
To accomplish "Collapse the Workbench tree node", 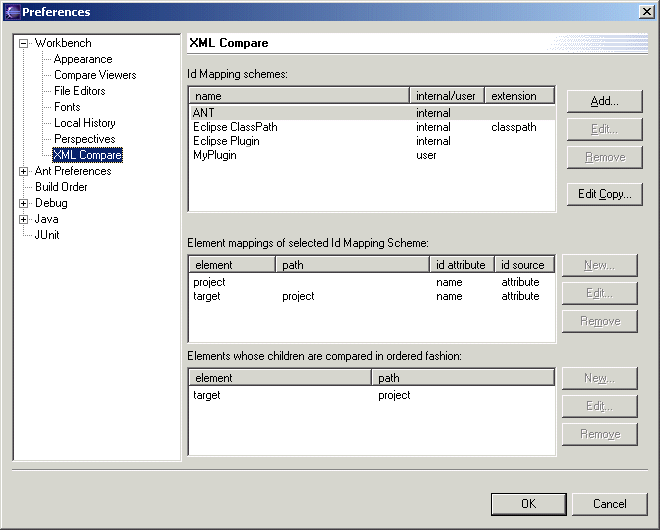I will [24, 43].
